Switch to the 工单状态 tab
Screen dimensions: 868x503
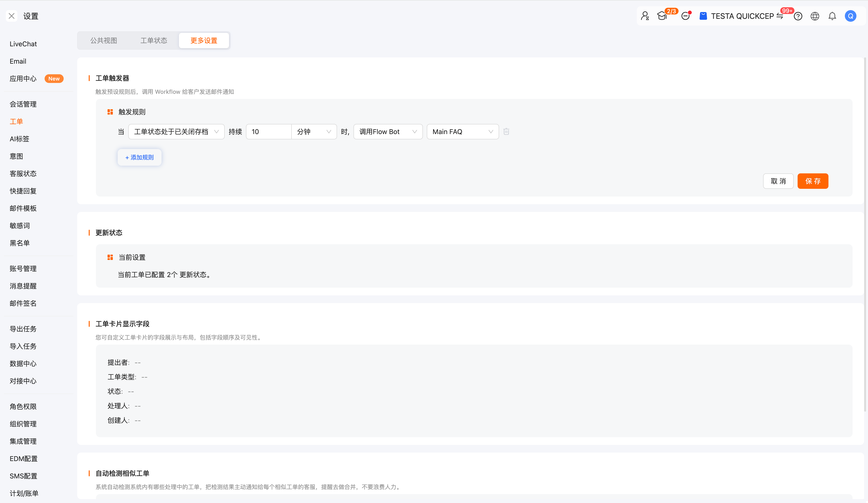coord(154,41)
